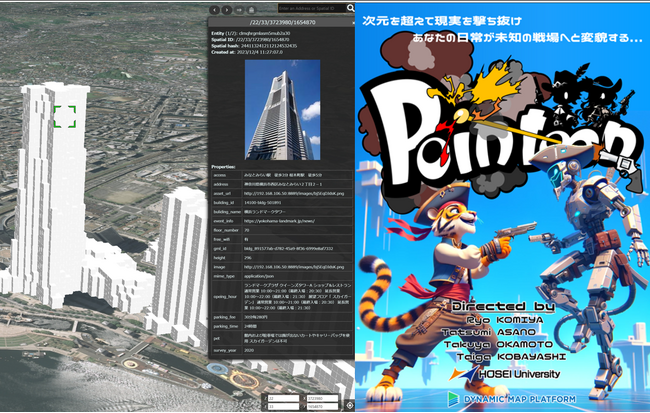Select the Entity (1/2) line
This screenshot has width=650, height=413.
[x=250, y=33]
